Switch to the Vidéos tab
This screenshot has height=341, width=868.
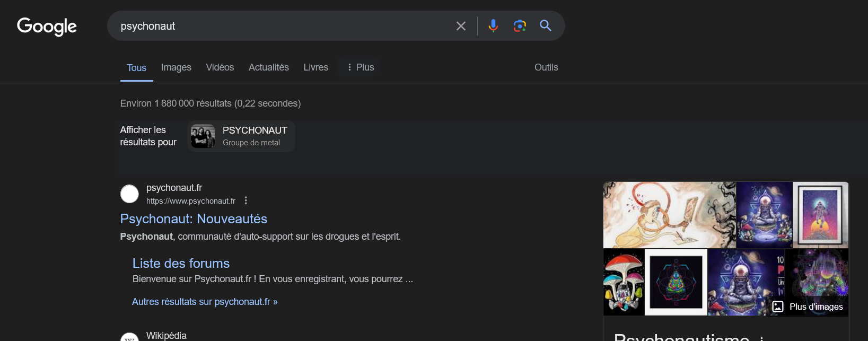coord(220,67)
